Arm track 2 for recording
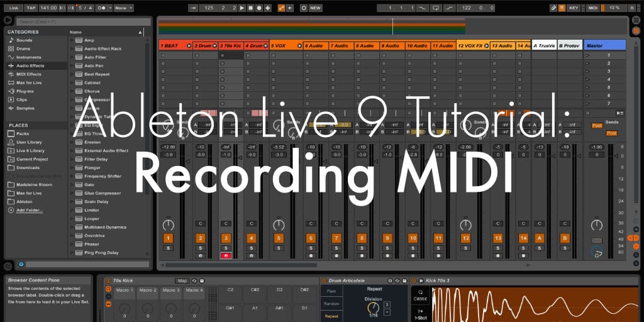The image size is (644, 322). click(x=200, y=256)
